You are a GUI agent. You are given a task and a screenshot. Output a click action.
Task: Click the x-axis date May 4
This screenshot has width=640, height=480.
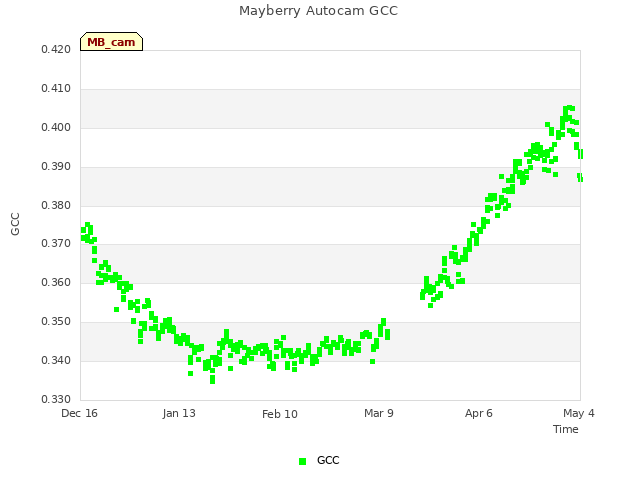click(579, 413)
